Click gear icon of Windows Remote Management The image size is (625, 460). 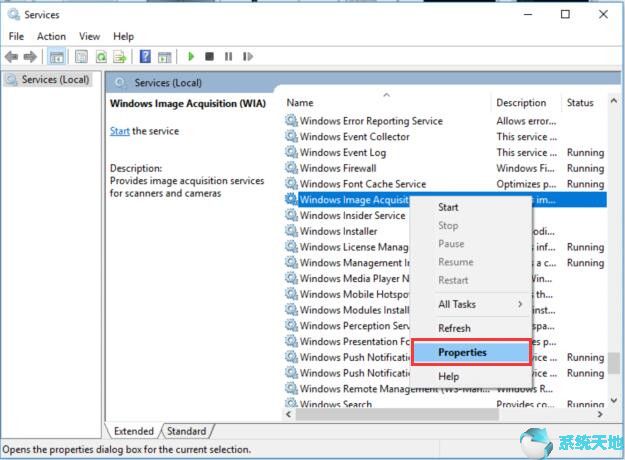pos(291,388)
